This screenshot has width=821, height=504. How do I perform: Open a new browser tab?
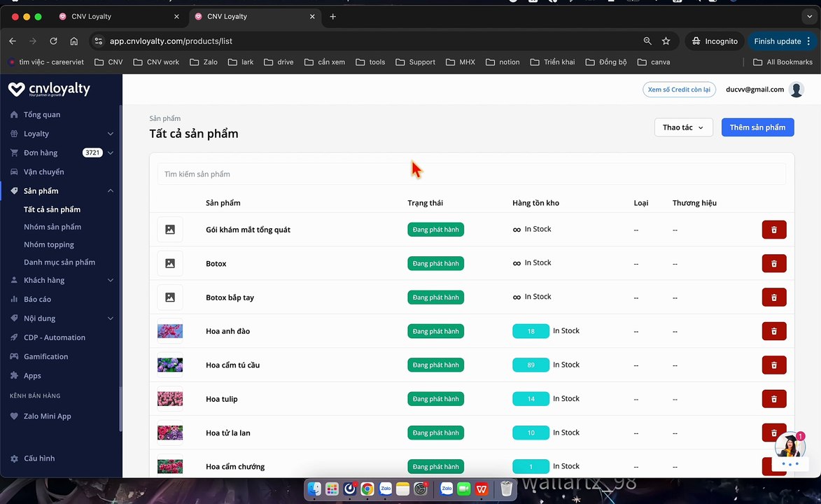(332, 16)
